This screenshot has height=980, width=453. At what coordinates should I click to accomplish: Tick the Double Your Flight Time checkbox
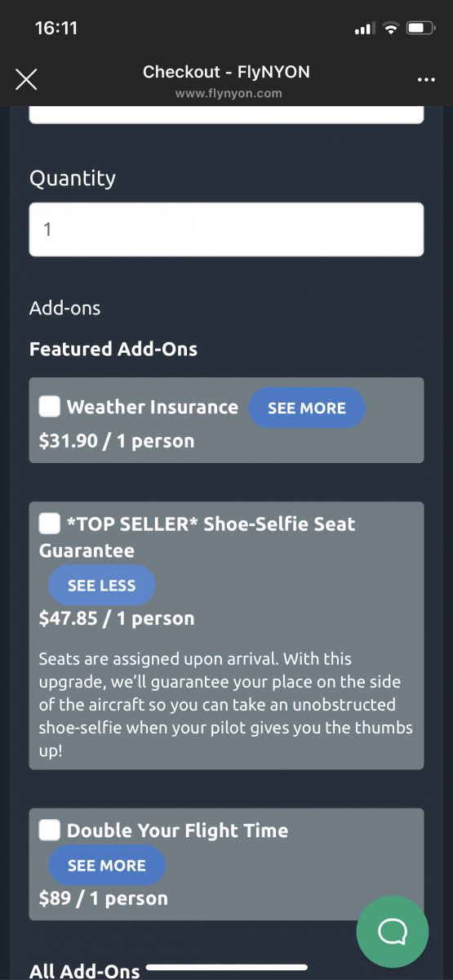click(x=50, y=830)
